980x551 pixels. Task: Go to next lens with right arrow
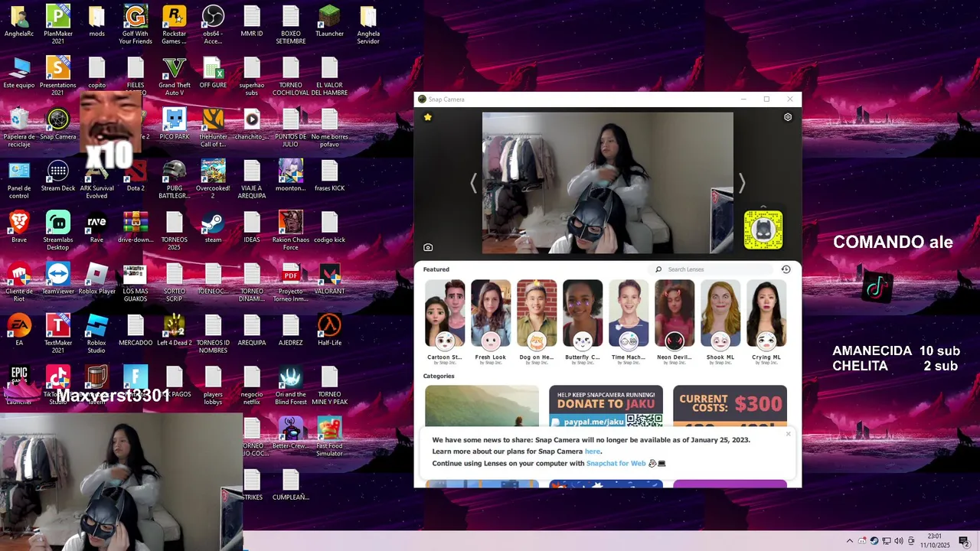click(741, 183)
